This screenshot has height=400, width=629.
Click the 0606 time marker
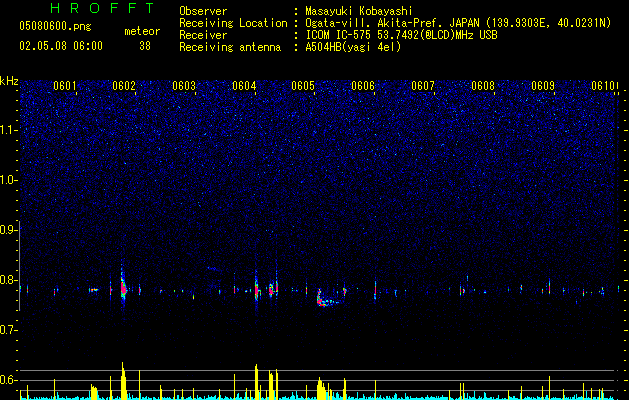[363, 86]
